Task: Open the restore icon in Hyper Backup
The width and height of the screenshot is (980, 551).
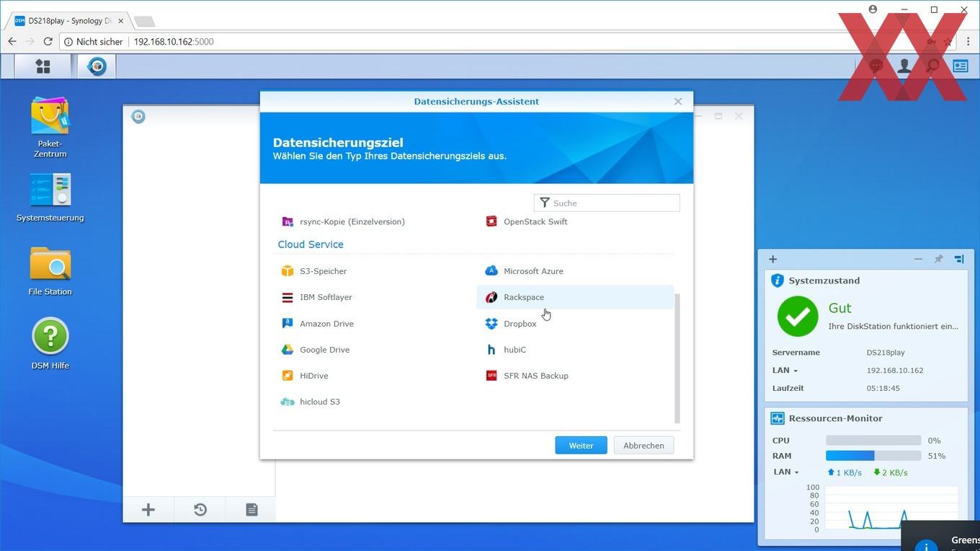Action: click(200, 510)
